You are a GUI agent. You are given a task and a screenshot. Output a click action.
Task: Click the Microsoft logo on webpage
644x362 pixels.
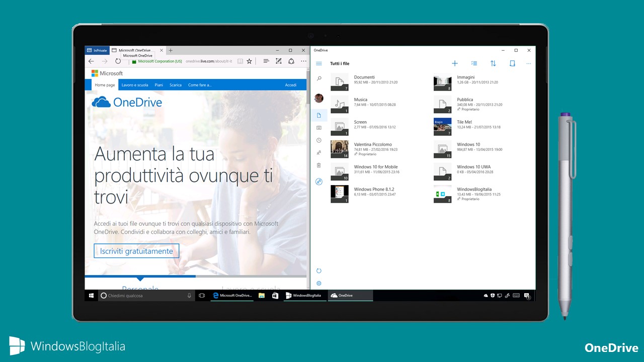pyautogui.click(x=107, y=73)
